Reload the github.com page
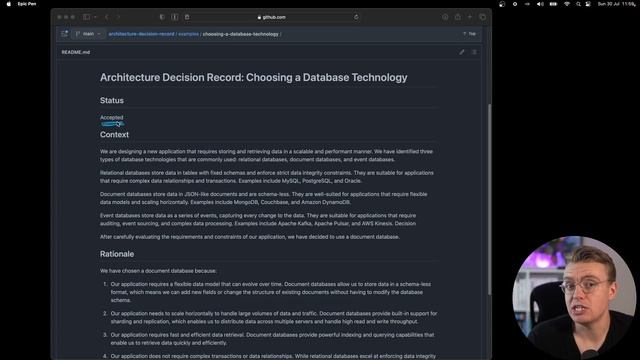Screen dimensions: 640x360 pyautogui.click(x=356, y=17)
